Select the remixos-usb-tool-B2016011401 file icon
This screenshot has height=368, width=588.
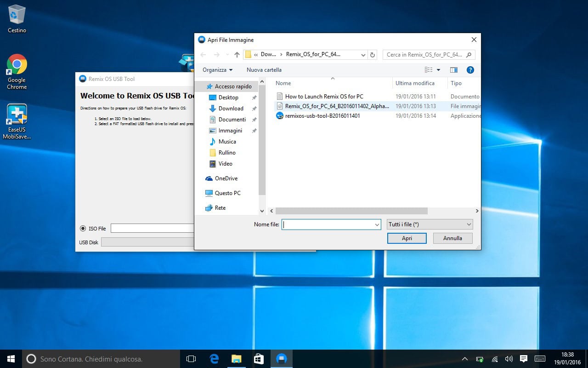pyautogui.click(x=280, y=116)
